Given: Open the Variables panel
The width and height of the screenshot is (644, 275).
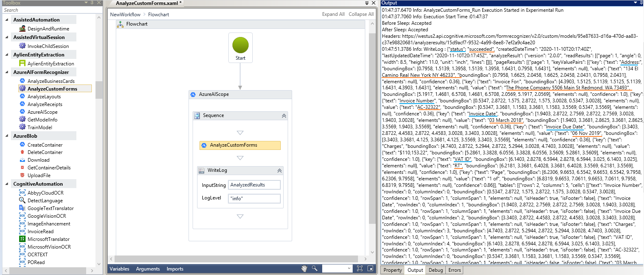Looking at the screenshot, I should tap(119, 269).
